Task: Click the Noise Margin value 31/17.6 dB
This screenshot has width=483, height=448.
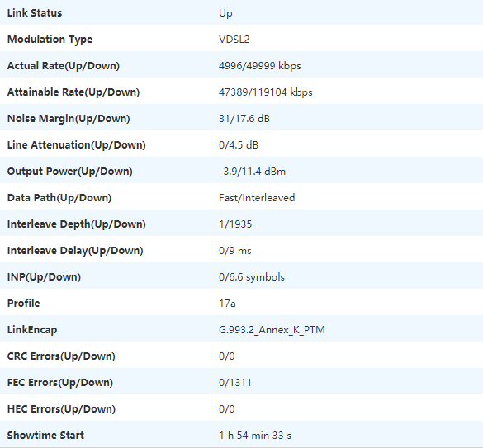Action: [x=244, y=119]
